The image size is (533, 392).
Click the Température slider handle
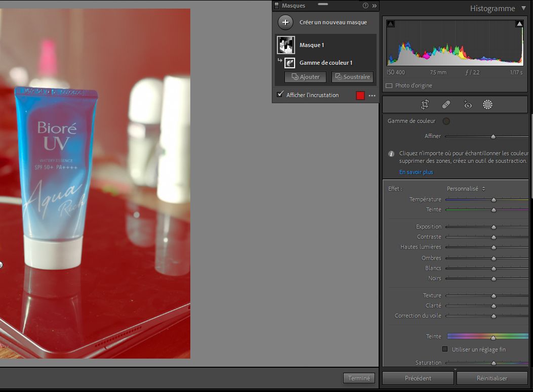tap(494, 200)
